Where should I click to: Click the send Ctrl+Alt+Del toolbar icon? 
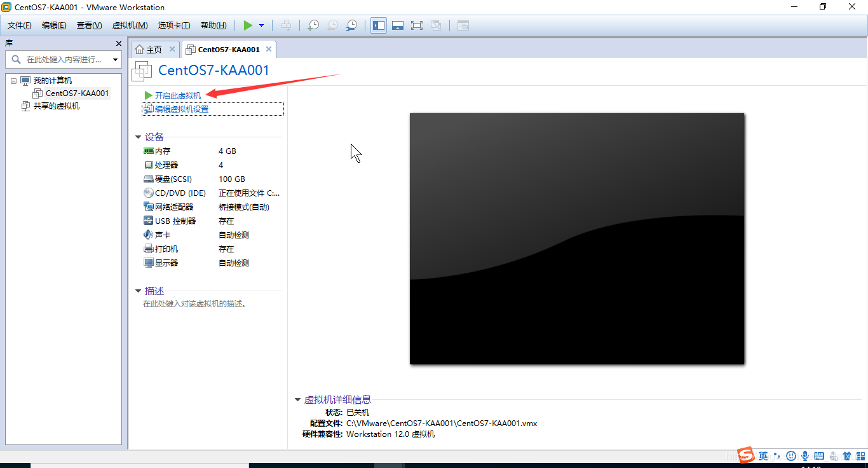[x=287, y=25]
